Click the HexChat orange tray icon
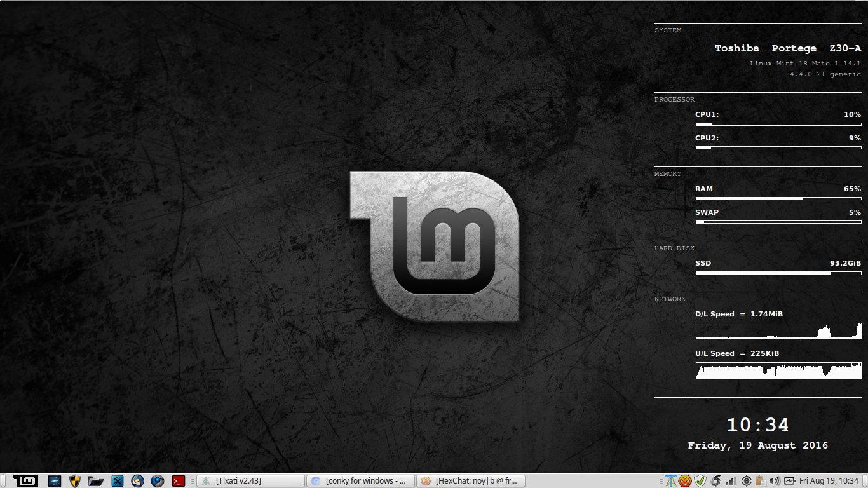Screen dimensions: 868x488 [x=685, y=481]
